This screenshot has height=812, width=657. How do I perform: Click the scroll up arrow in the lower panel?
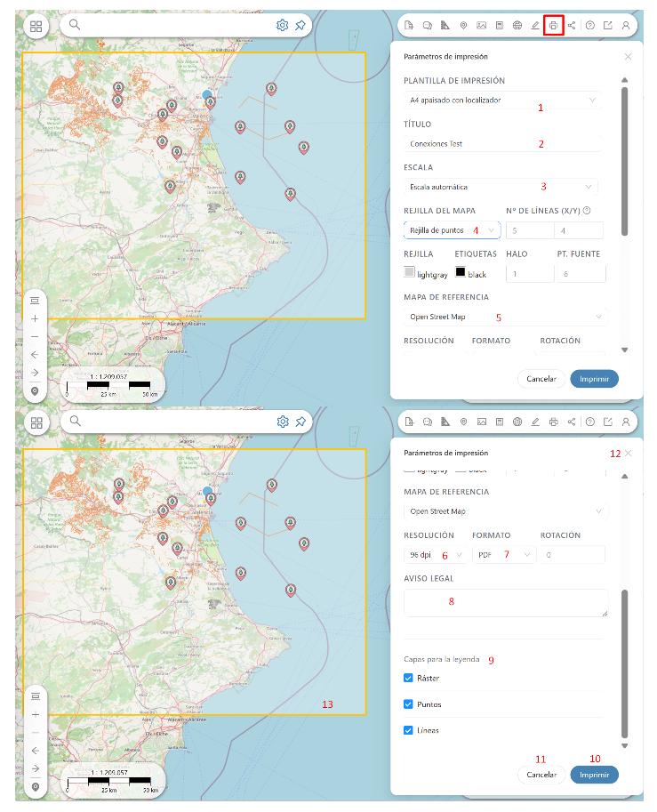point(624,476)
